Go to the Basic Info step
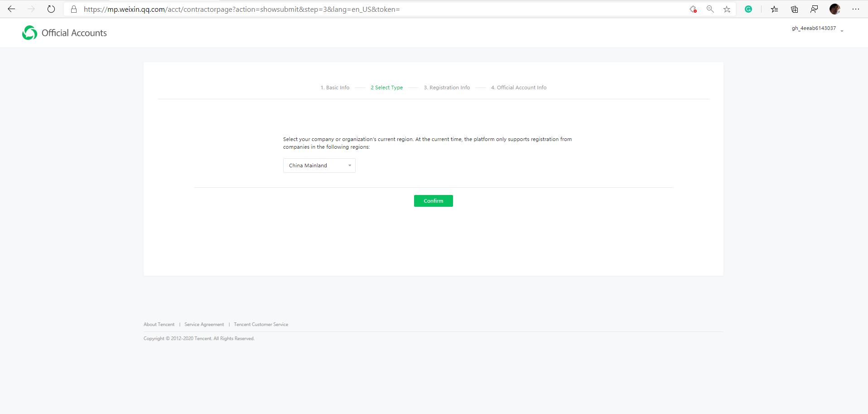This screenshot has width=868, height=414. [335, 88]
